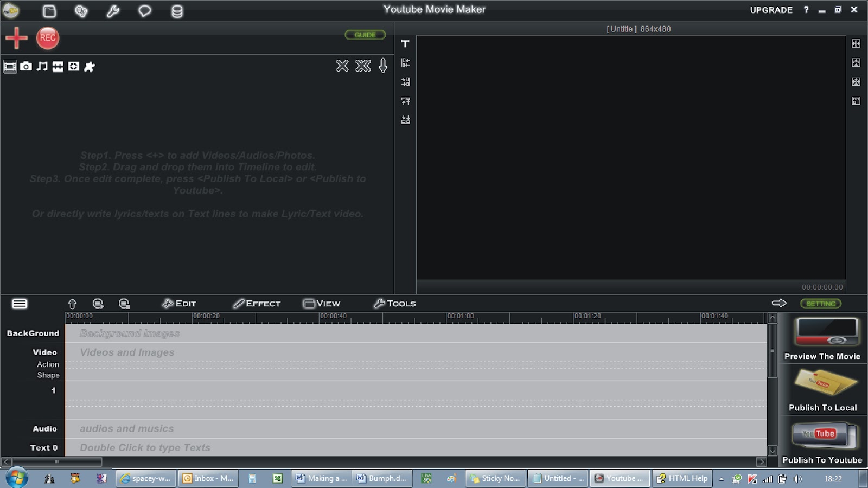Viewport: 868px width, 488px height.
Task: Click the timeline horizontal scrollbar right arrow
Action: click(x=761, y=462)
